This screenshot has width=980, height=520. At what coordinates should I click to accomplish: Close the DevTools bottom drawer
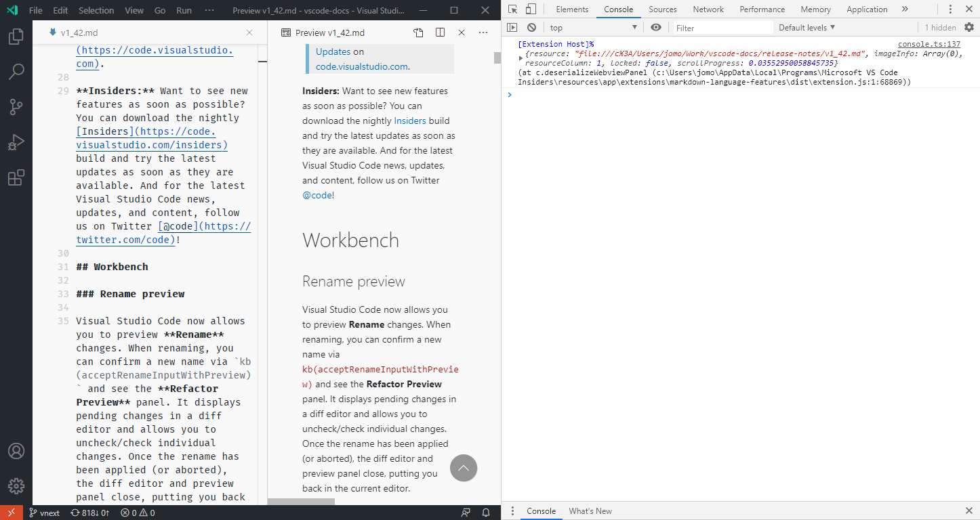pyautogui.click(x=969, y=511)
